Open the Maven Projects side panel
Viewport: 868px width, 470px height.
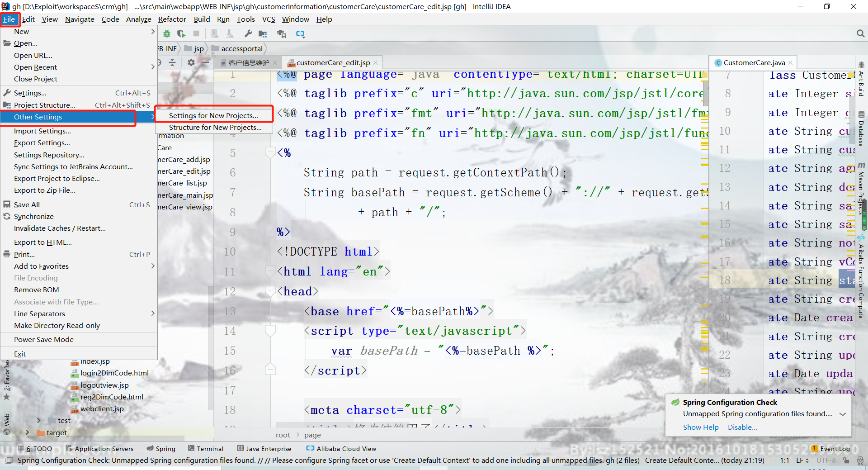tap(861, 189)
